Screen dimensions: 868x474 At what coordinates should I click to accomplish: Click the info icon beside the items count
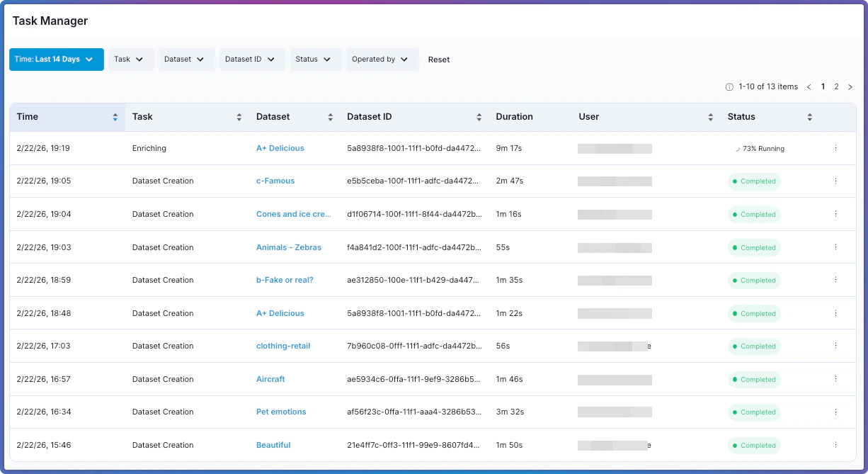click(x=730, y=86)
